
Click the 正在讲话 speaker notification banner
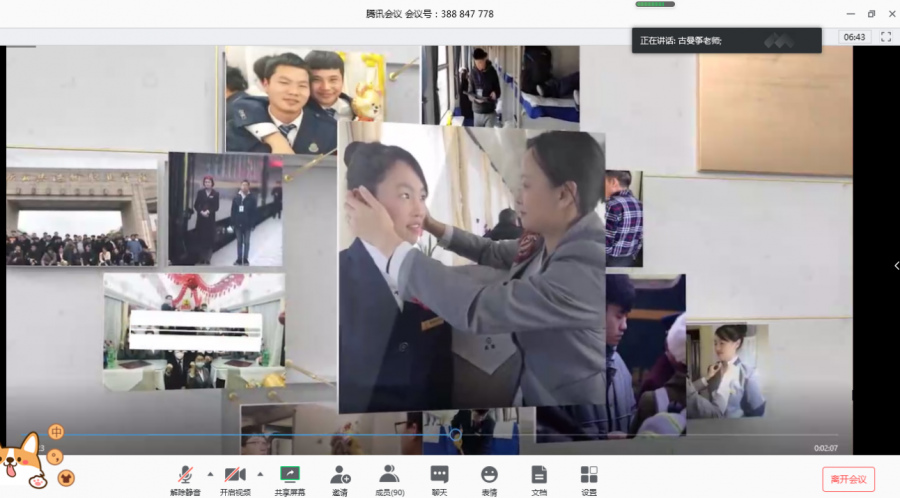point(726,41)
